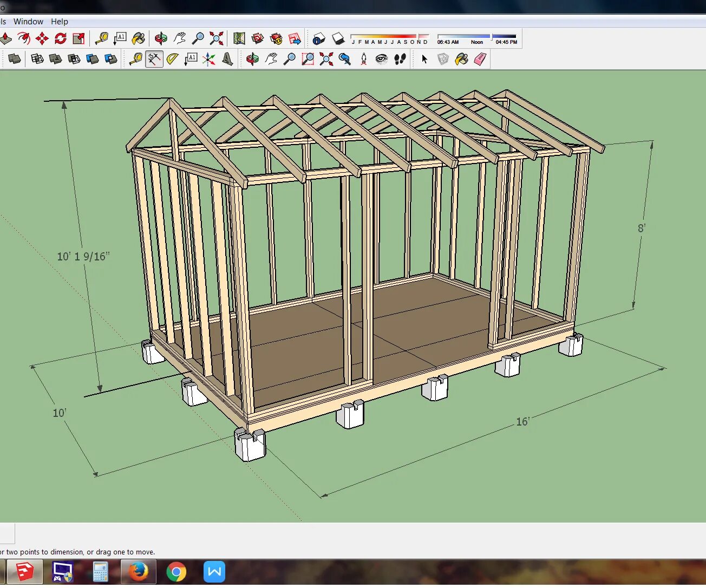Click the 06:43 AM time label
This screenshot has width=706, height=588.
(448, 42)
